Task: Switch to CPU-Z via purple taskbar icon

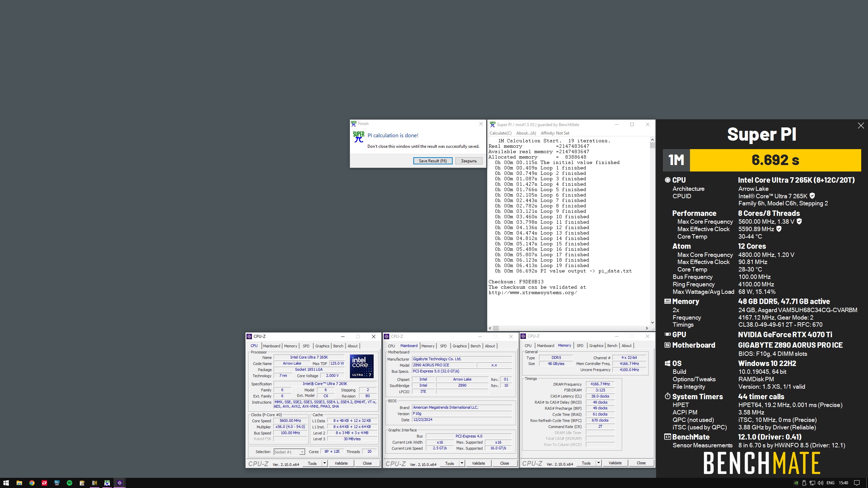Action: point(120,483)
